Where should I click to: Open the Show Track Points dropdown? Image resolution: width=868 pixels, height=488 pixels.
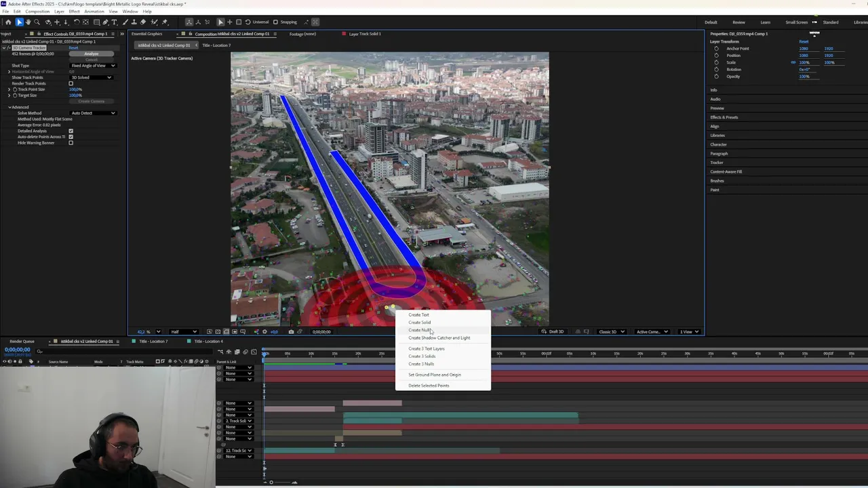pyautogui.click(x=92, y=77)
